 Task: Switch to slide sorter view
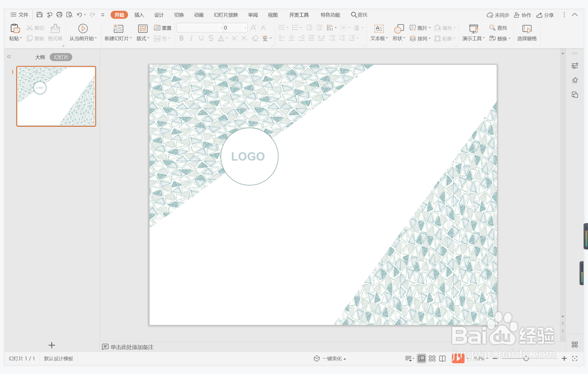click(x=432, y=358)
